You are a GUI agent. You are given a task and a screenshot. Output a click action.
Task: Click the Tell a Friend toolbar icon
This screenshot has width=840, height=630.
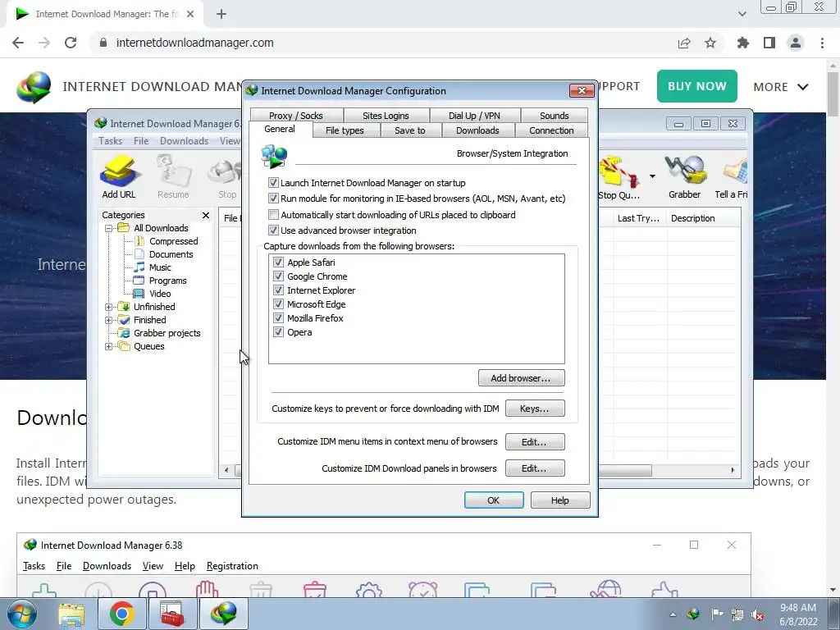pos(732,178)
